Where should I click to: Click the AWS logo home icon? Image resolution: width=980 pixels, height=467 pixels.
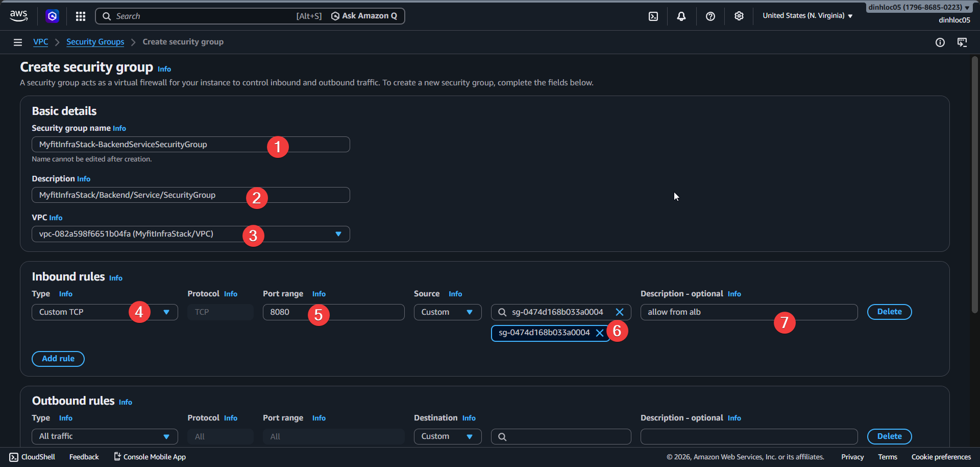(x=19, y=16)
